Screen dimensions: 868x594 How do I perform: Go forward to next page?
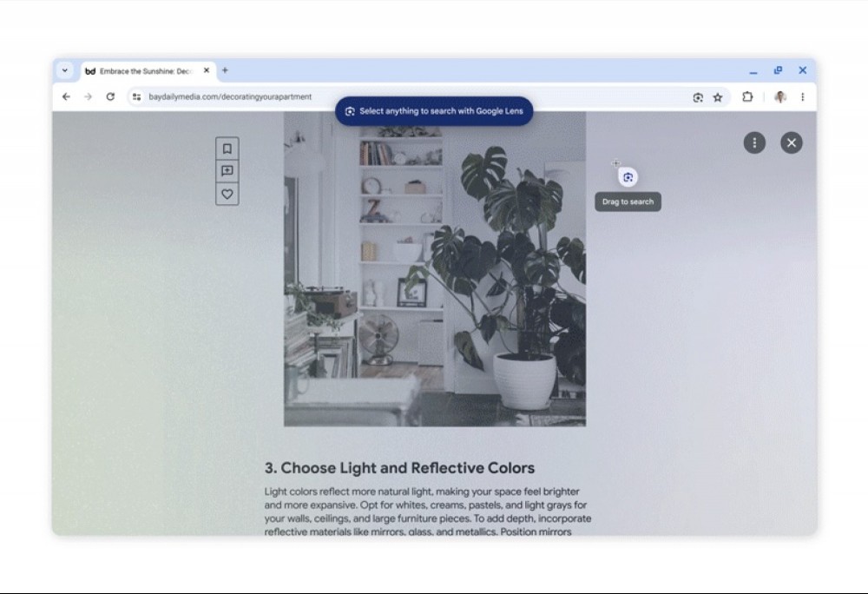pyautogui.click(x=88, y=97)
